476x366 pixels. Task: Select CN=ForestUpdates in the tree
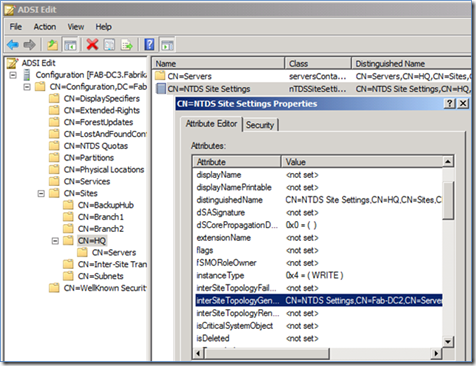click(x=98, y=122)
